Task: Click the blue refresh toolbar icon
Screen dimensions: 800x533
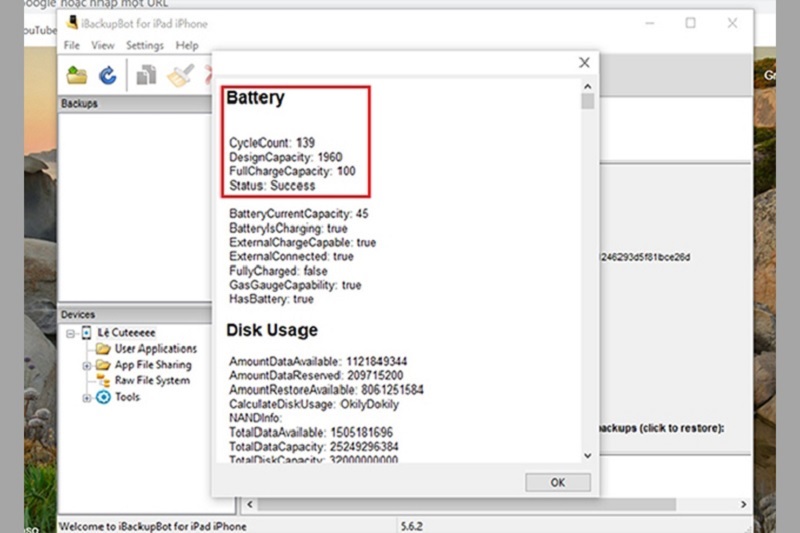Action: coord(107,75)
